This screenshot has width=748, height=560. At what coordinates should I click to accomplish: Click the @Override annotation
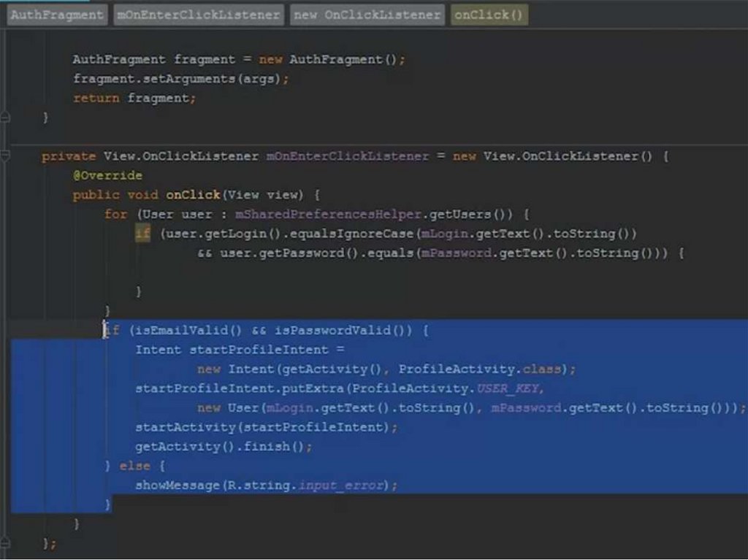tap(107, 176)
